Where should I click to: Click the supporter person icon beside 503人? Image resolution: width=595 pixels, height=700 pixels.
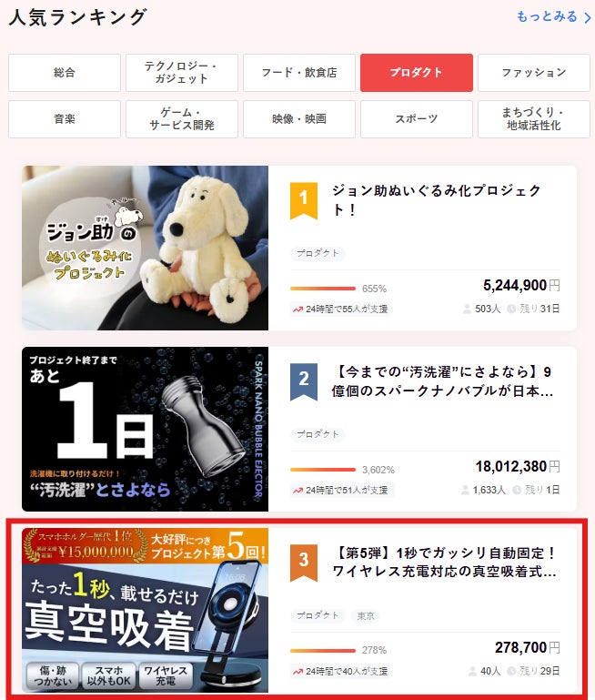click(x=467, y=309)
